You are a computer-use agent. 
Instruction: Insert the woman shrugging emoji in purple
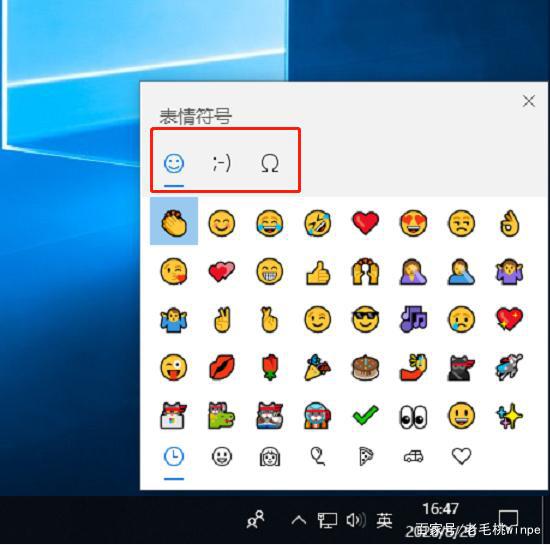[x=509, y=271]
